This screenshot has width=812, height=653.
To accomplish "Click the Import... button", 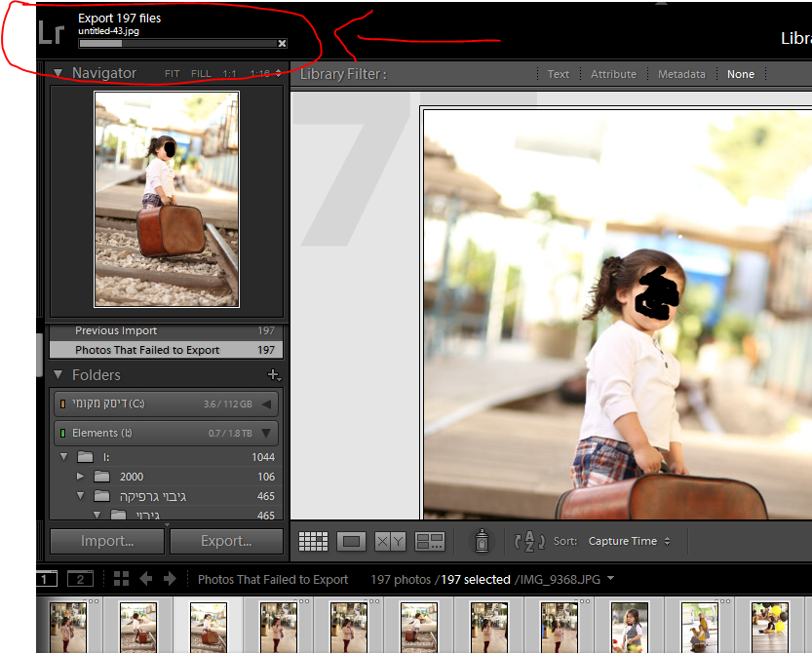I will tap(107, 541).
